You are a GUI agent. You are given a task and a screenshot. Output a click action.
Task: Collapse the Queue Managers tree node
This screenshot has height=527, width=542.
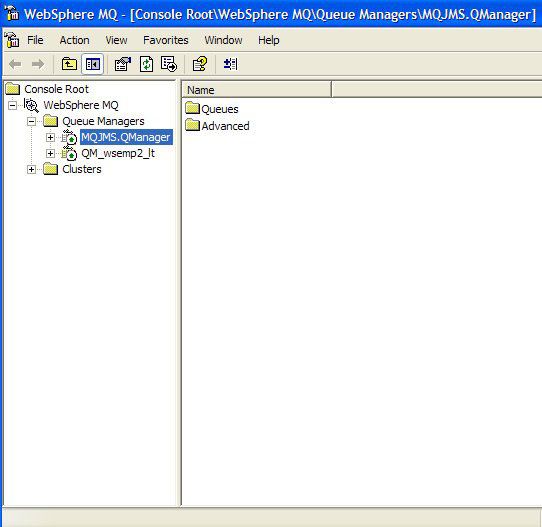pos(31,121)
